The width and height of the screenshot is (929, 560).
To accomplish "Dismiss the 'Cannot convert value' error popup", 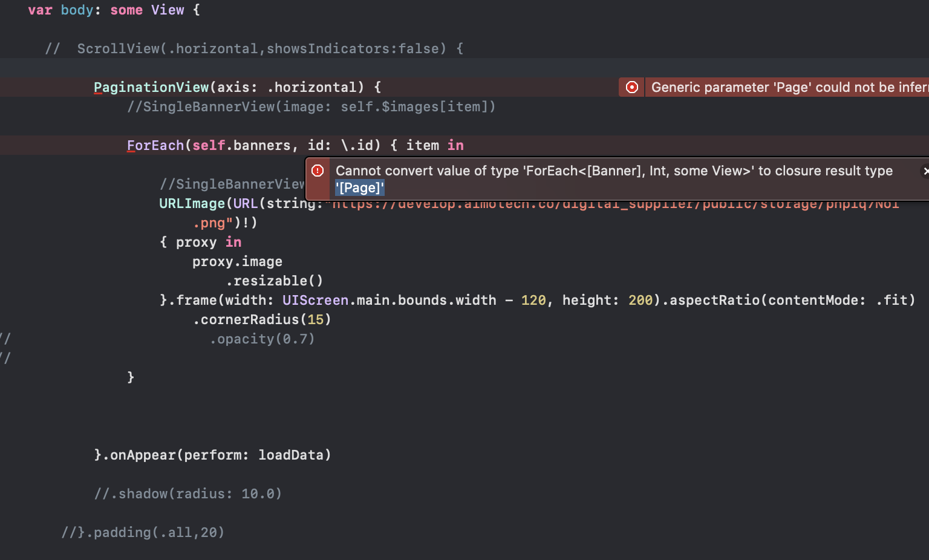I will [926, 171].
